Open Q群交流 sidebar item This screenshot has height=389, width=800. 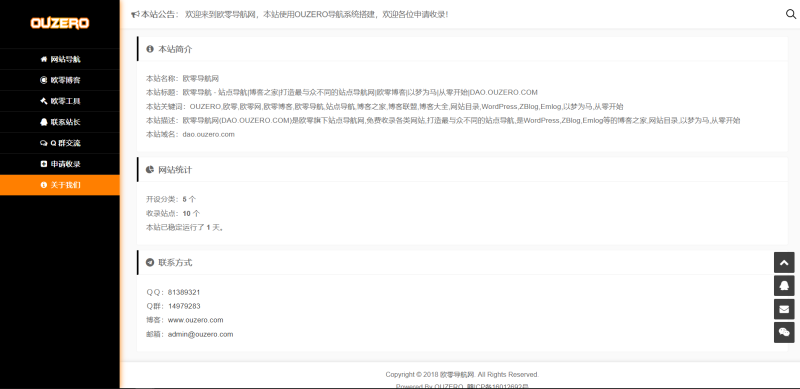pos(60,143)
